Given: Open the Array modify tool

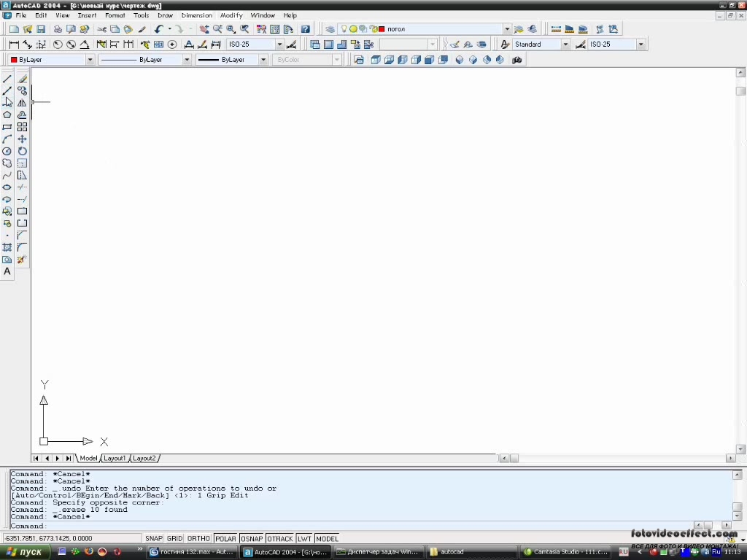Looking at the screenshot, I should [x=22, y=127].
